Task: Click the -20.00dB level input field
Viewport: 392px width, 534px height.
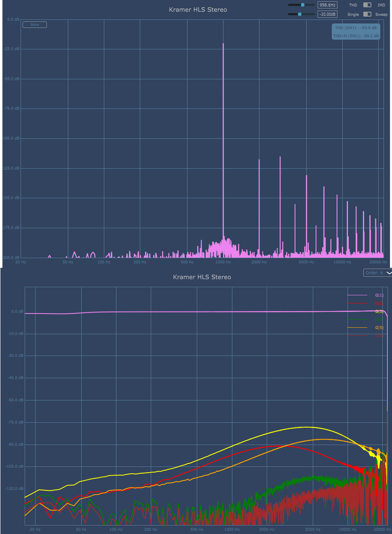Action: (327, 14)
